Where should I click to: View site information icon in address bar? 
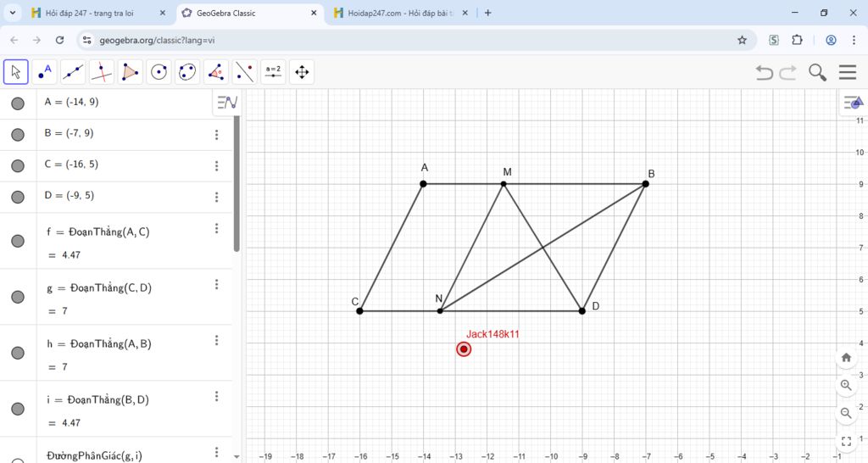click(x=86, y=40)
